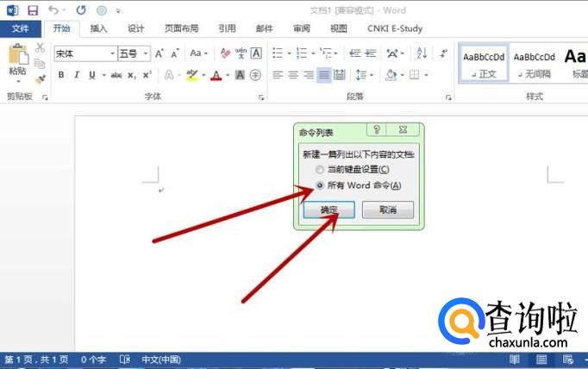Screen dimensions: 588x369
Task: Apply the Normal (正文) style
Action: tap(484, 64)
